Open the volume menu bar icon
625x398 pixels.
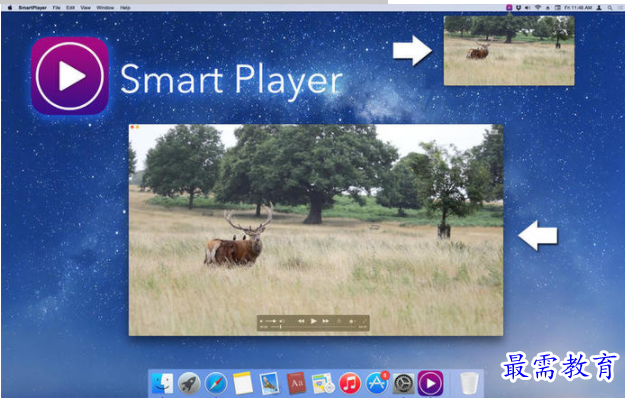(527, 8)
